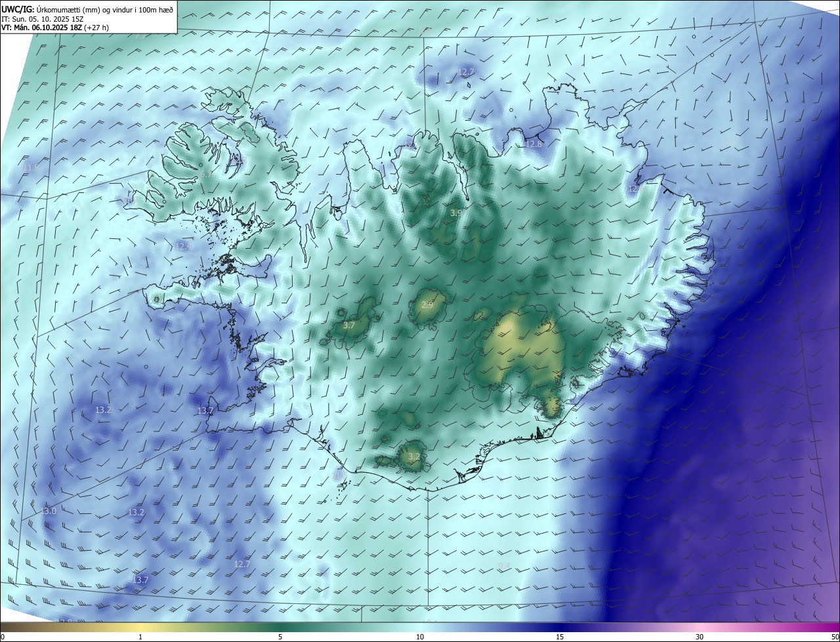Click the map value label "12.4"
The width and height of the screenshot is (840, 642).
(183, 246)
